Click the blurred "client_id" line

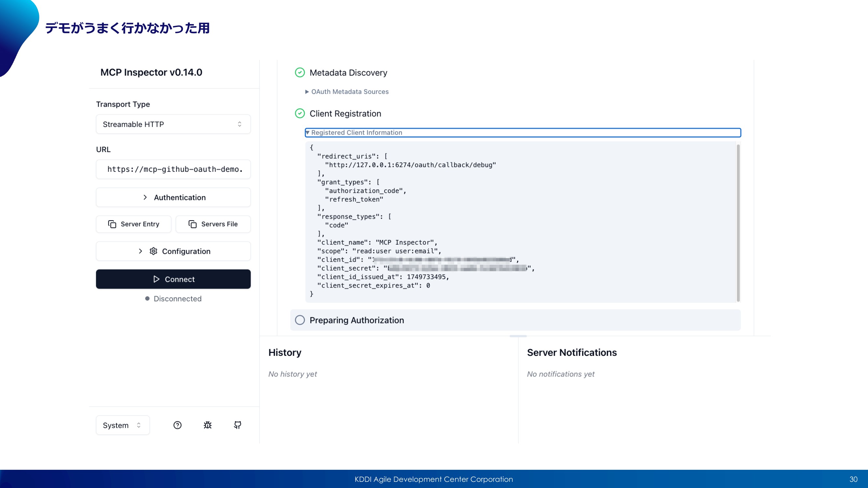(x=418, y=260)
